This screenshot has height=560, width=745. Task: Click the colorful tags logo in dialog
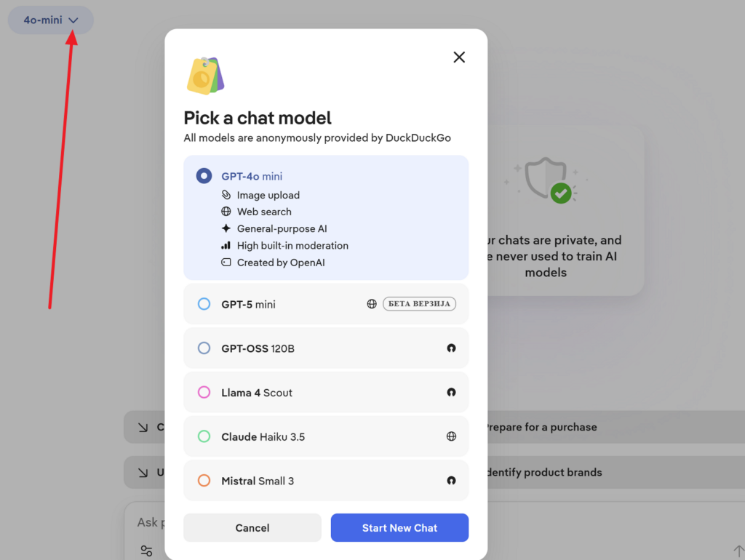205,76
